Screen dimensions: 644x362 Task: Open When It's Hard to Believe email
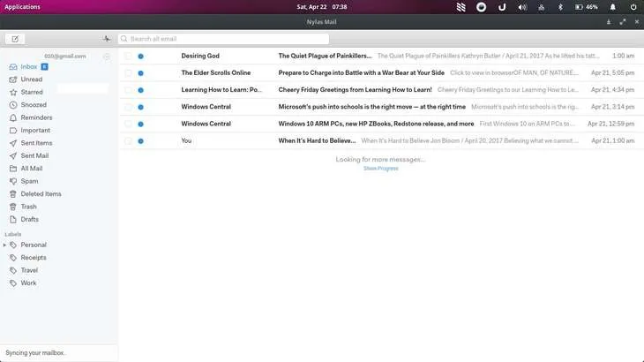381,140
